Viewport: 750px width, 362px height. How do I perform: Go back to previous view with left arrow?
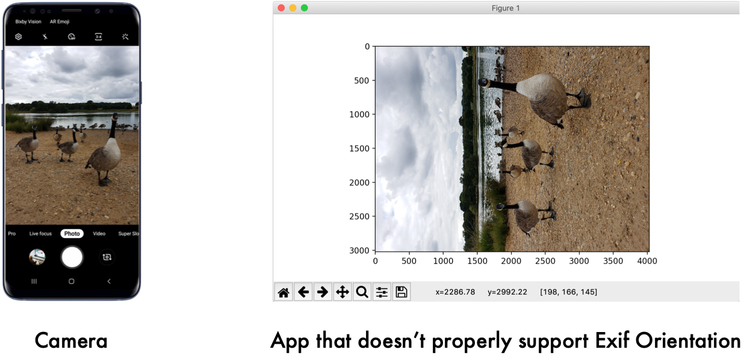tap(303, 292)
